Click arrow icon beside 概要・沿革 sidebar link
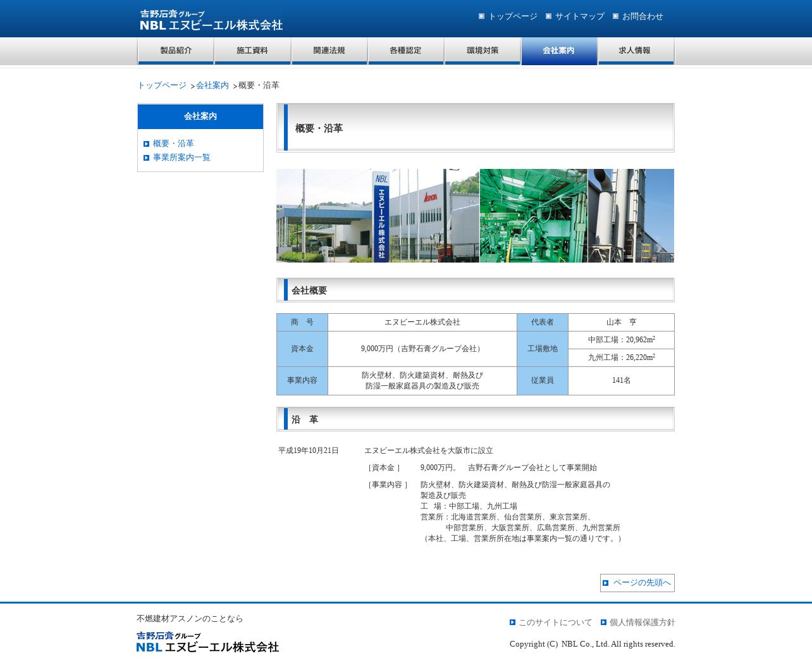812x670 pixels. (146, 144)
